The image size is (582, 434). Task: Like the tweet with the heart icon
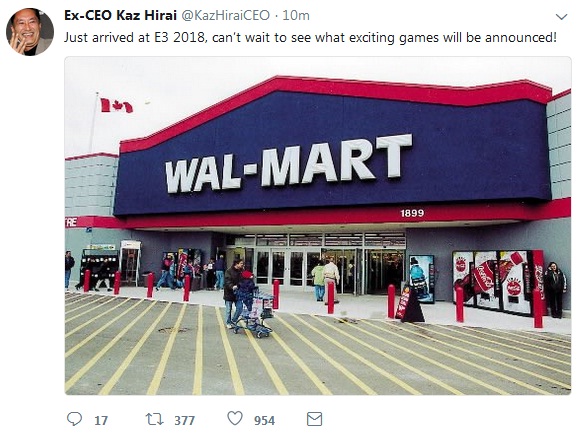coord(235,418)
